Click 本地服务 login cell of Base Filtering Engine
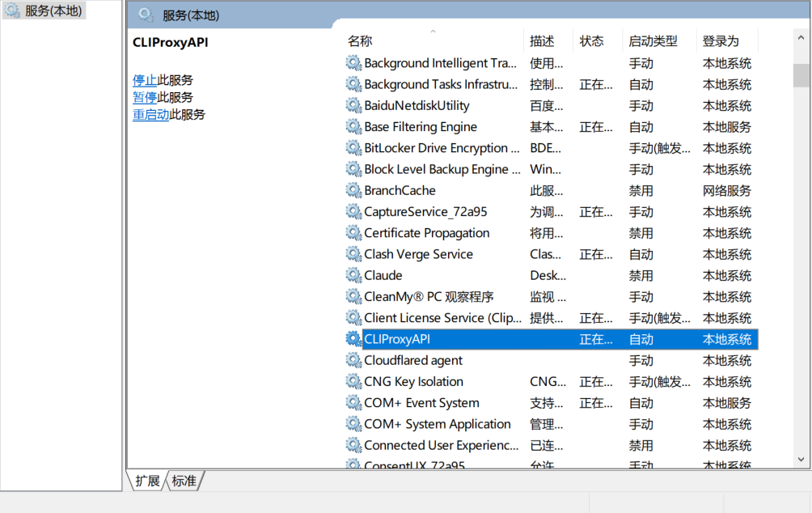Screen dimensions: 812x513 click(726, 127)
